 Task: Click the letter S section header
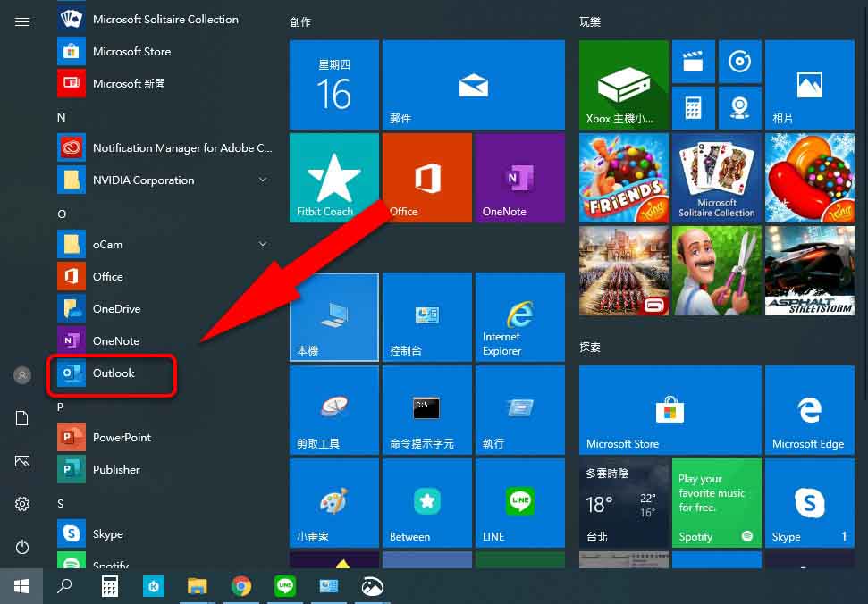coord(60,503)
